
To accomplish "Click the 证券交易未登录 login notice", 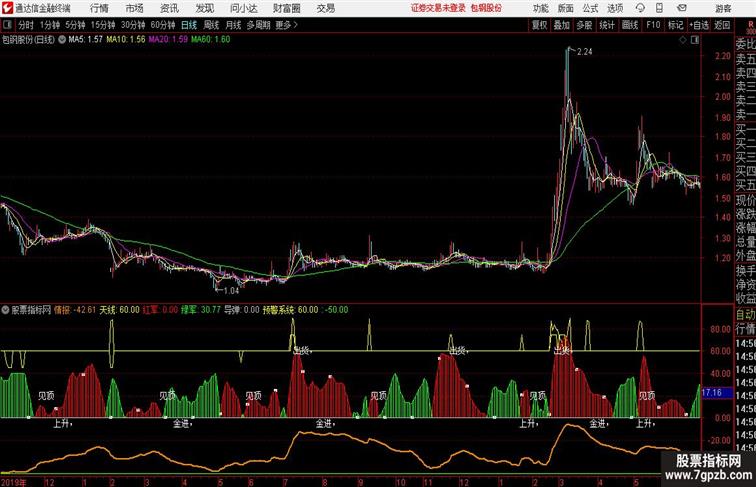I will [x=438, y=8].
